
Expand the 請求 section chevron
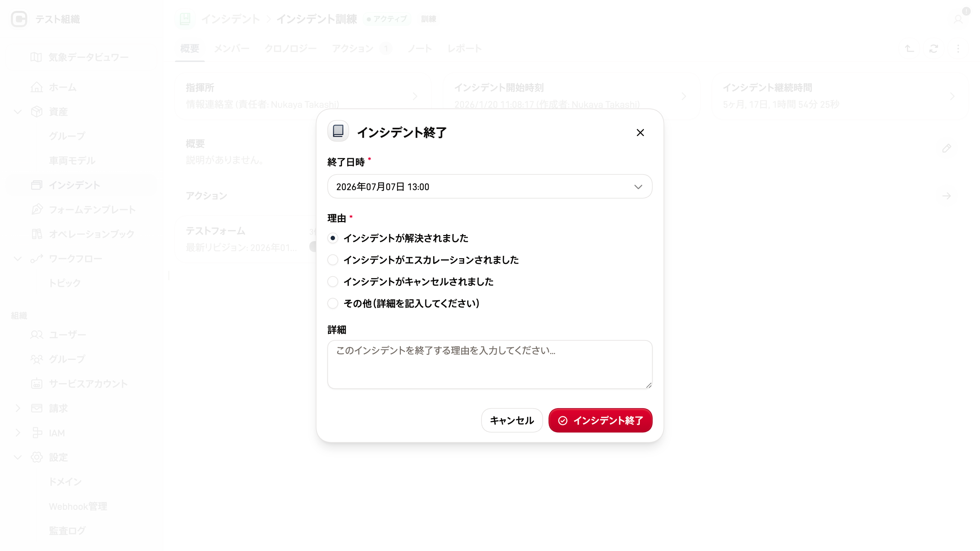coord(17,408)
